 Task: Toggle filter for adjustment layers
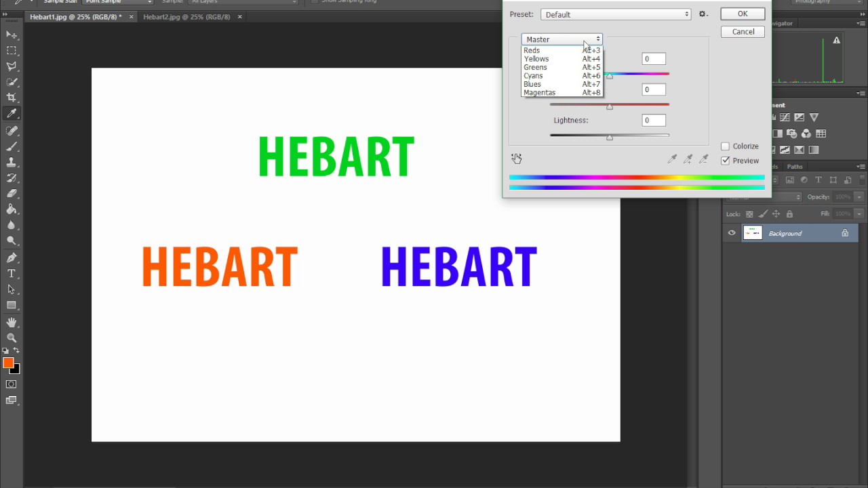point(804,180)
